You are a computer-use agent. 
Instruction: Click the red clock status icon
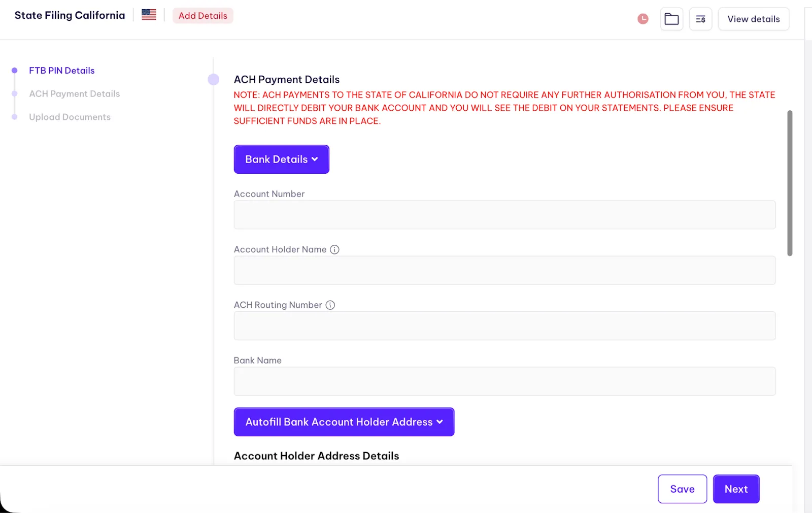[643, 19]
